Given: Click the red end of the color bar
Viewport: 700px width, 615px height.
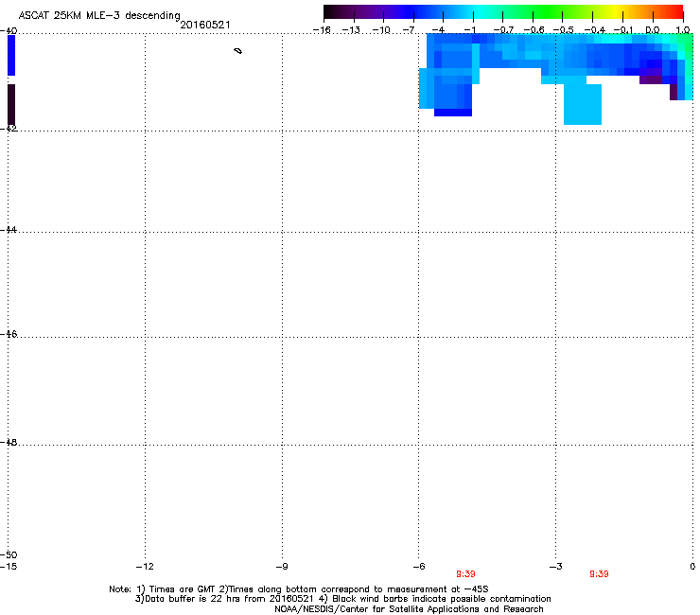Looking at the screenshot, I should coord(674,12).
